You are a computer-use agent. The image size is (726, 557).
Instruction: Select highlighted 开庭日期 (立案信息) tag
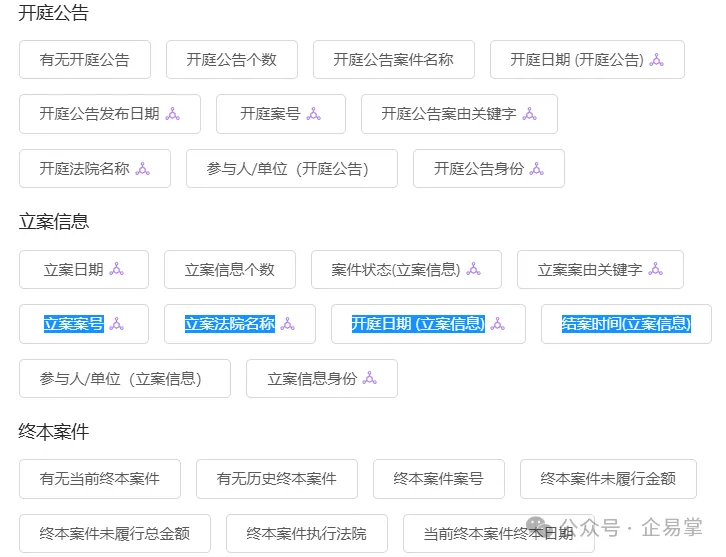pyautogui.click(x=428, y=324)
